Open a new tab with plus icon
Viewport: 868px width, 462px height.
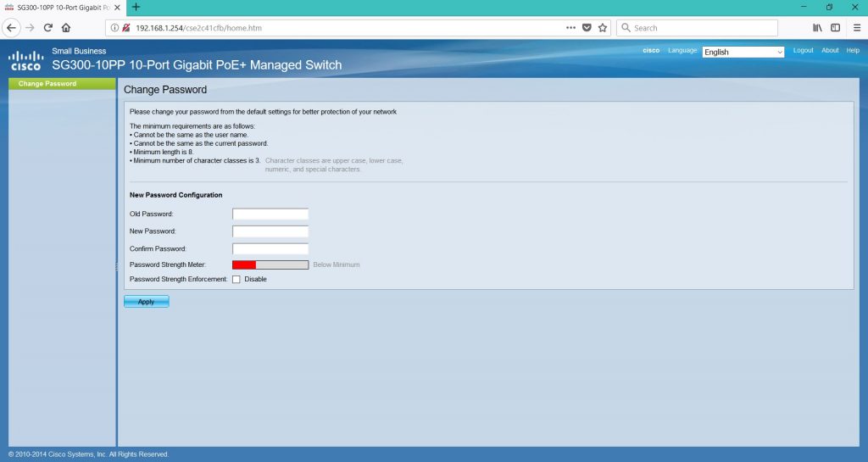click(x=136, y=7)
